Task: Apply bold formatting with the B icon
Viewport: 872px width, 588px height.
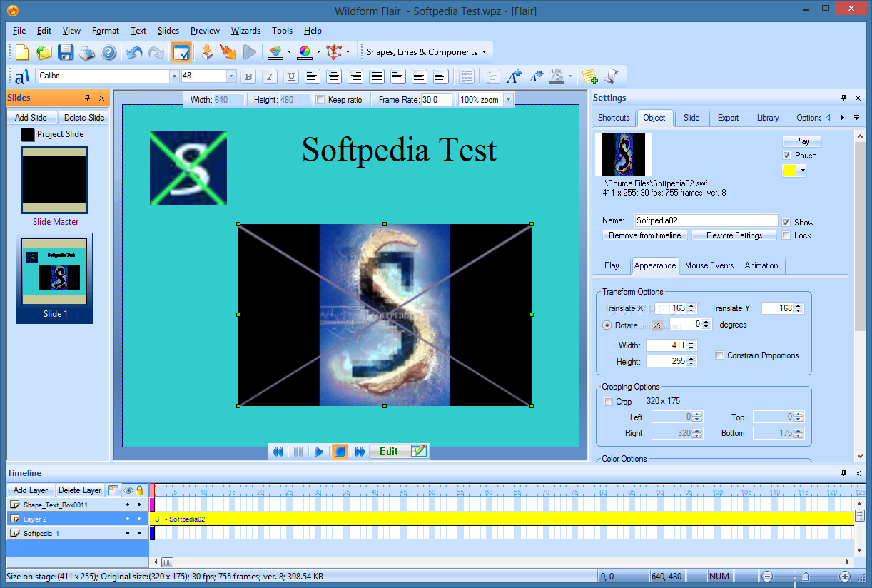Action: (x=248, y=76)
